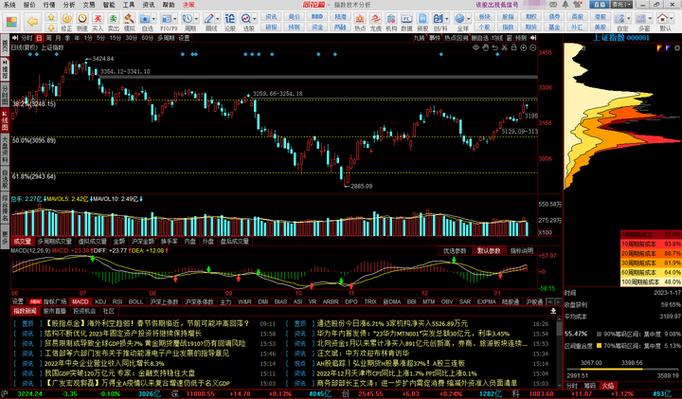682x399 pixels.
Task: Click the 指标说明 button
Action: (x=522, y=251)
